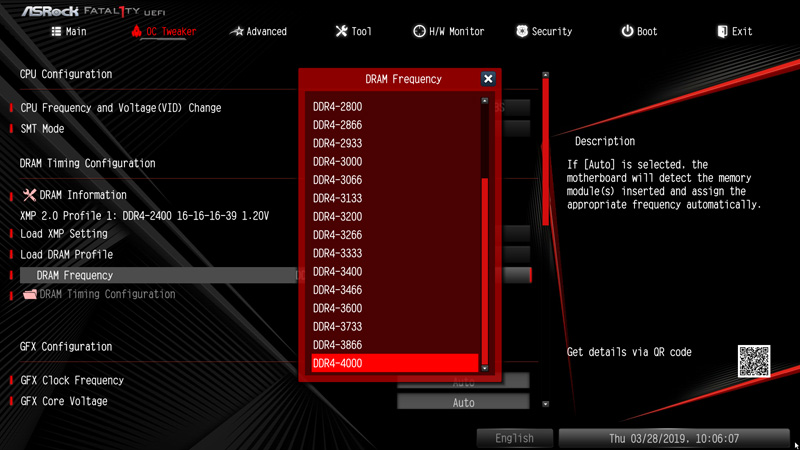This screenshot has width=800, height=450.
Task: Click the date and time display
Action: coord(674,438)
